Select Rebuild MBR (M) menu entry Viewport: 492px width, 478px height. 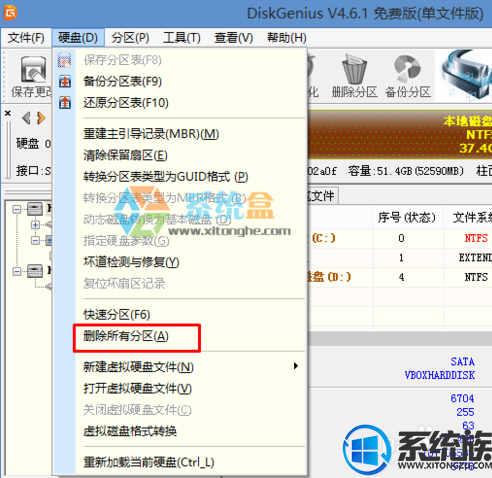tap(151, 134)
